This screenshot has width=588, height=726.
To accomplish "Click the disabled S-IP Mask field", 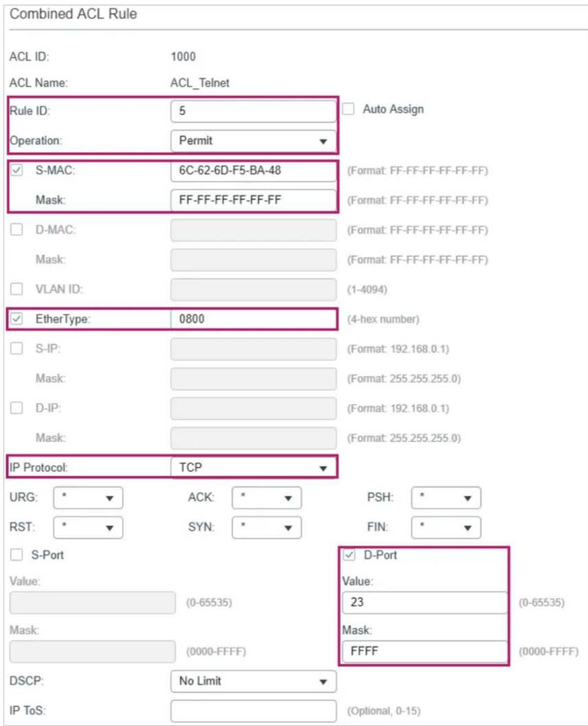I will coord(254,378).
